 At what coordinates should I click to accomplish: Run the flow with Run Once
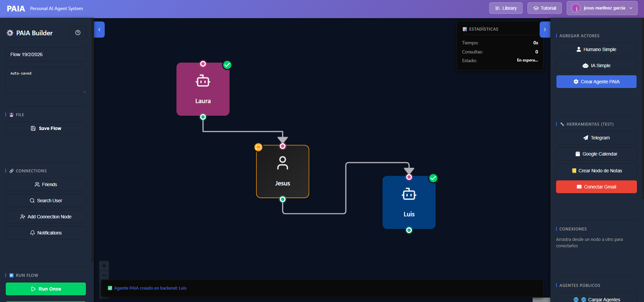click(46, 289)
